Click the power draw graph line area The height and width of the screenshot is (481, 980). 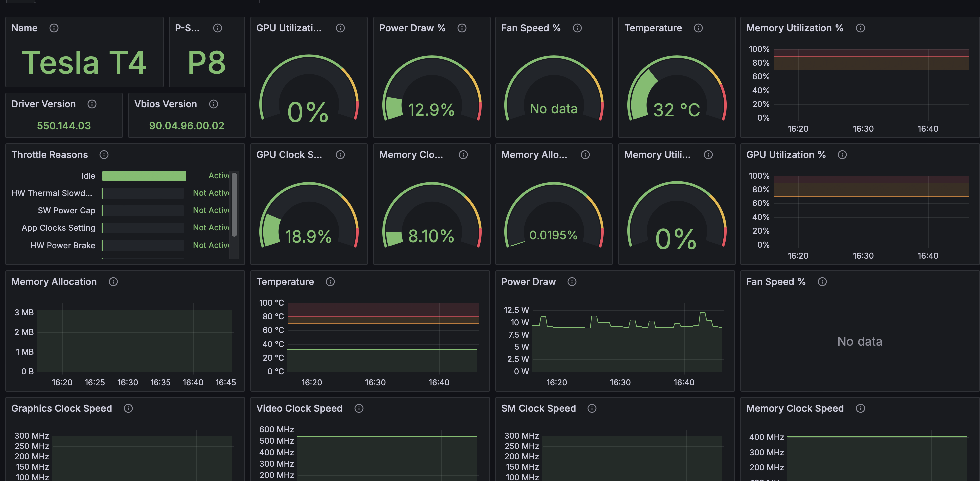(627, 338)
